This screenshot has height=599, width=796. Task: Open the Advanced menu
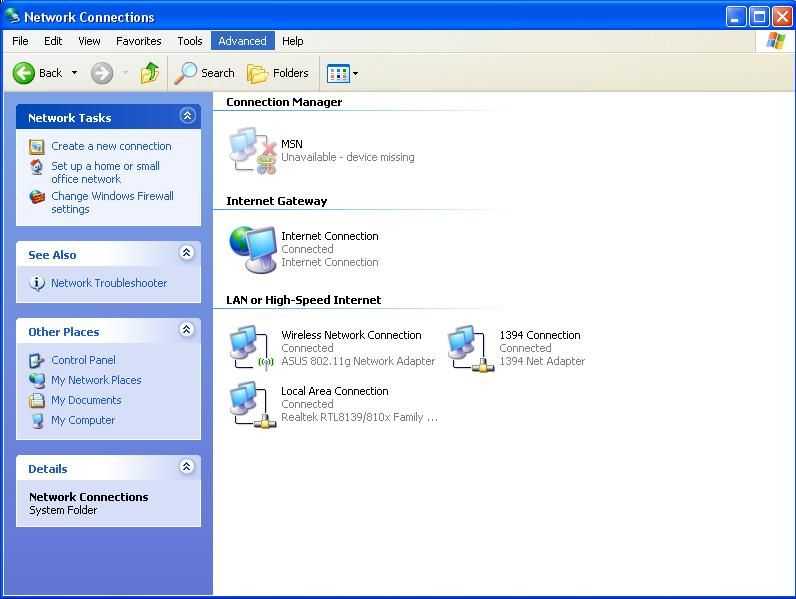[x=242, y=41]
